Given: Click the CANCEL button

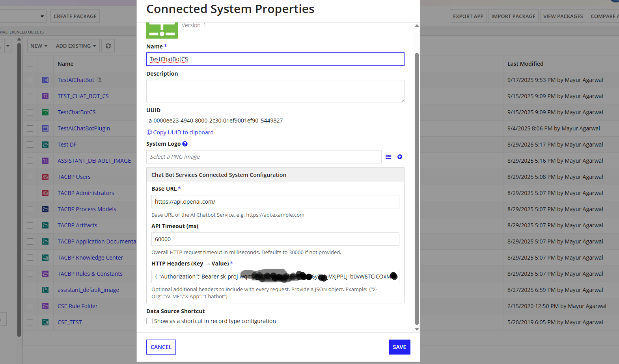Looking at the screenshot, I should coord(161,347).
